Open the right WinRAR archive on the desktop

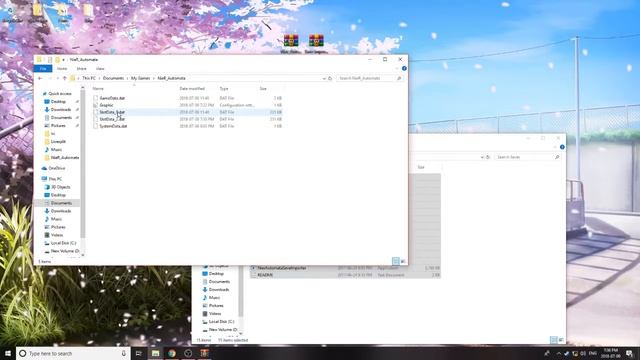tap(316, 43)
